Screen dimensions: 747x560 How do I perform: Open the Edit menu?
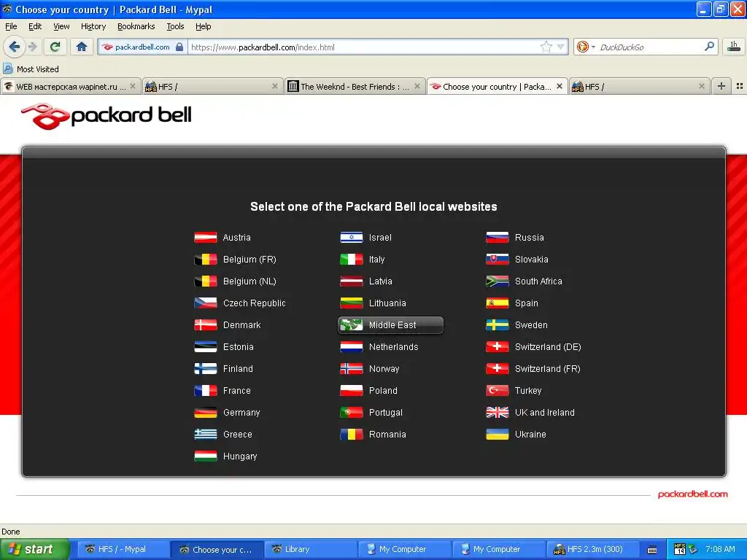point(35,26)
